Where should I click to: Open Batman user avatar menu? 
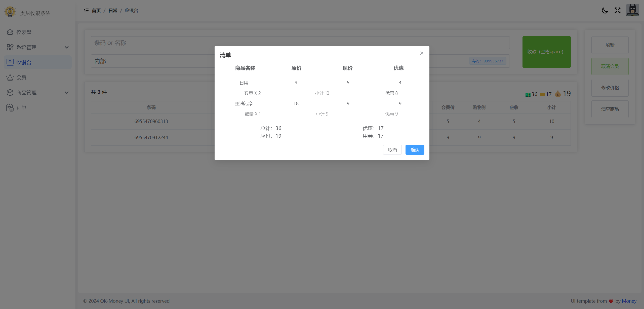(632, 10)
